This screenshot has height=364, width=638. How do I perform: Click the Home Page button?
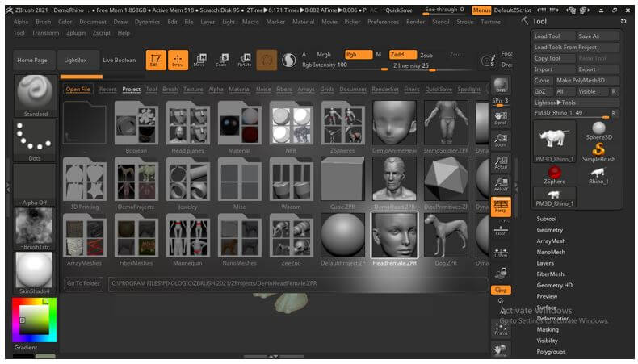pyautogui.click(x=32, y=61)
